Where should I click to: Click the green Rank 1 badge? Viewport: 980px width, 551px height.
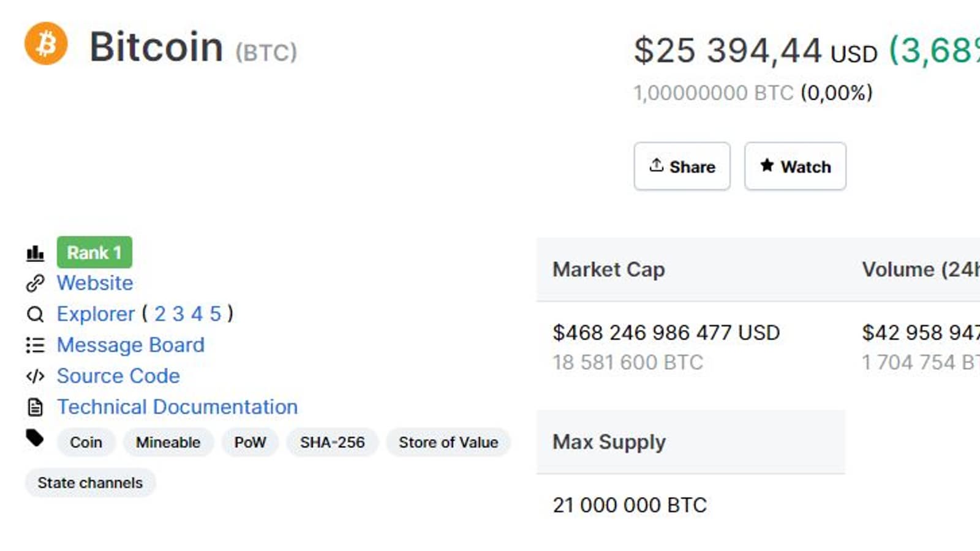94,253
